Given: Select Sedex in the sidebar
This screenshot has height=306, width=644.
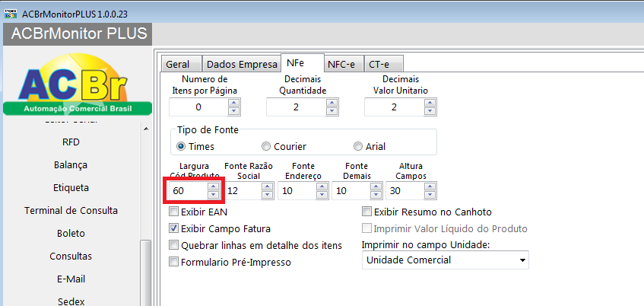Looking at the screenshot, I should pyautogui.click(x=71, y=301).
